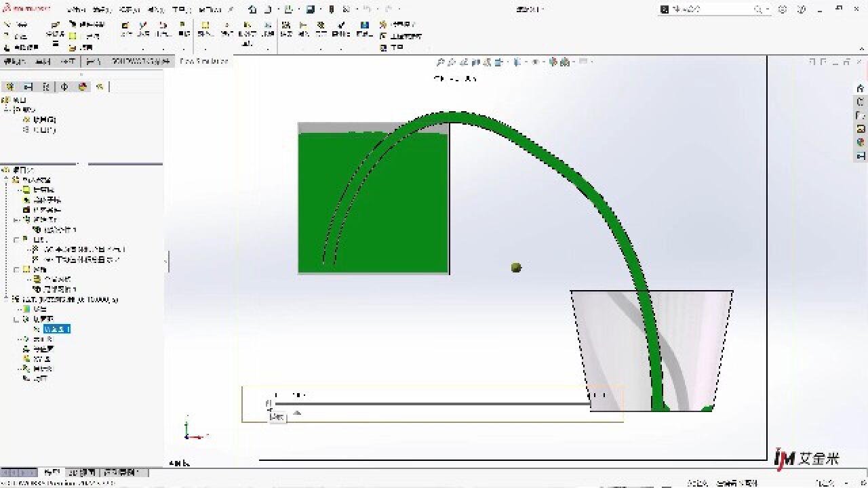Open the Appearances panel on the right edge
Screen dimensions: 868x488
coord(860,142)
